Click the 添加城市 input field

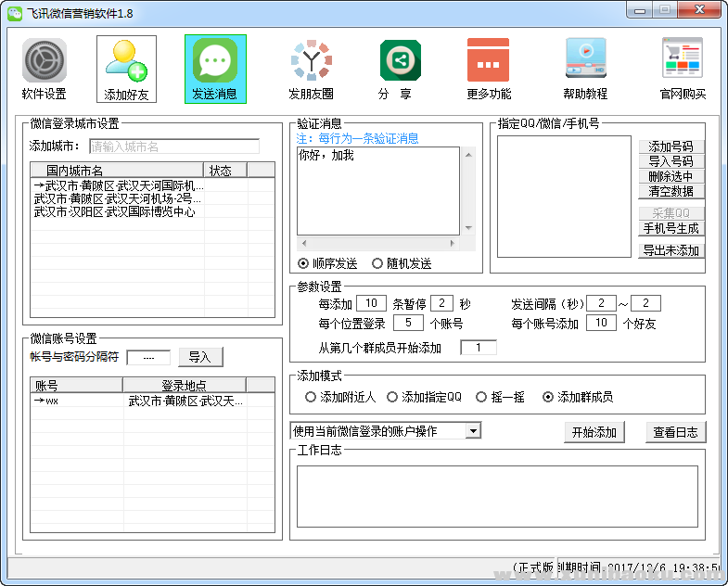(174, 146)
